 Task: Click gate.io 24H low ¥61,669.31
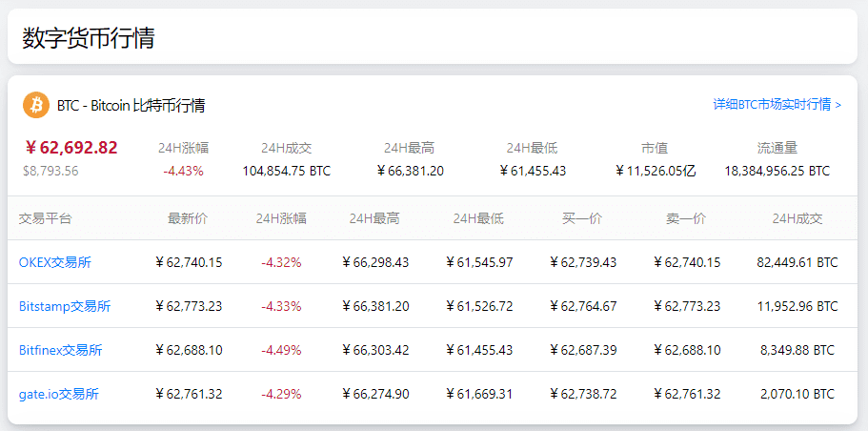click(x=479, y=394)
